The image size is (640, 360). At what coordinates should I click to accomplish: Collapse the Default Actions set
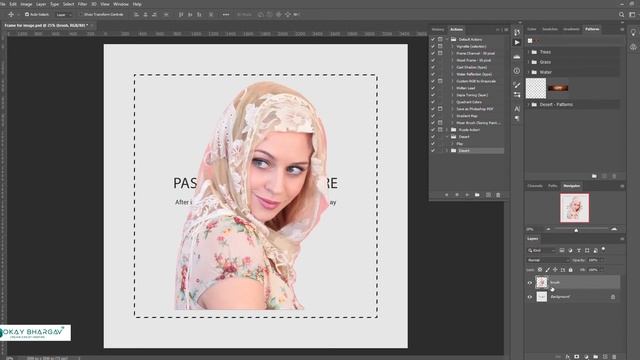coord(447,40)
